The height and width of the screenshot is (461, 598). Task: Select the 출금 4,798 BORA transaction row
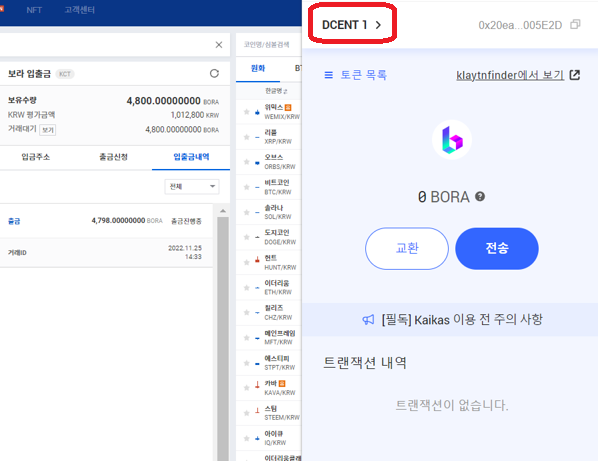106,221
